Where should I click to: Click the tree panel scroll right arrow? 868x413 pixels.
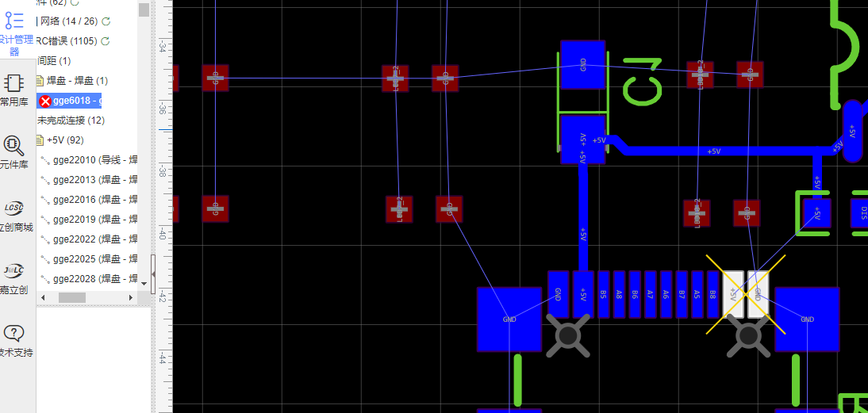coord(131,297)
